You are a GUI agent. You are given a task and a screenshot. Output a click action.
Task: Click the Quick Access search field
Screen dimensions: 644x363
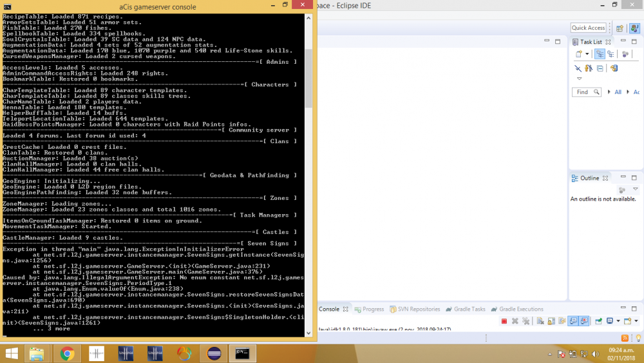[589, 28]
